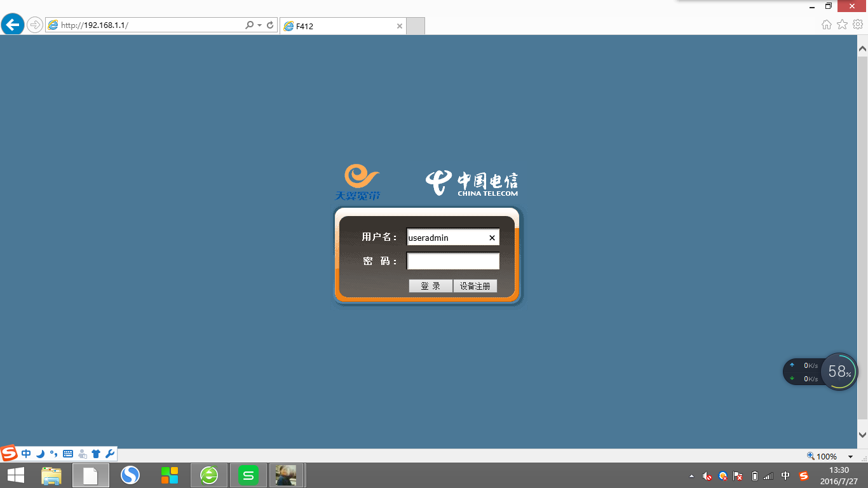
Task: Open the wrench settings icon on IME toolbar
Action: [110, 454]
